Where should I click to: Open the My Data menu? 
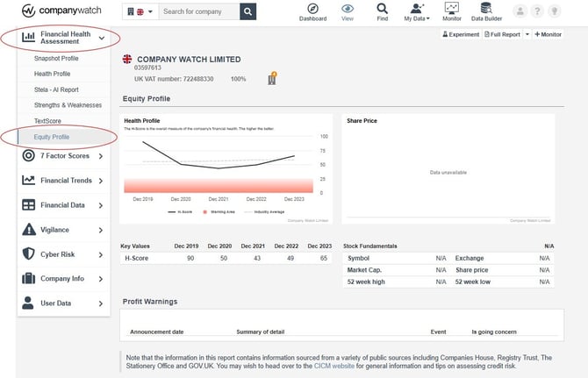[x=417, y=12]
